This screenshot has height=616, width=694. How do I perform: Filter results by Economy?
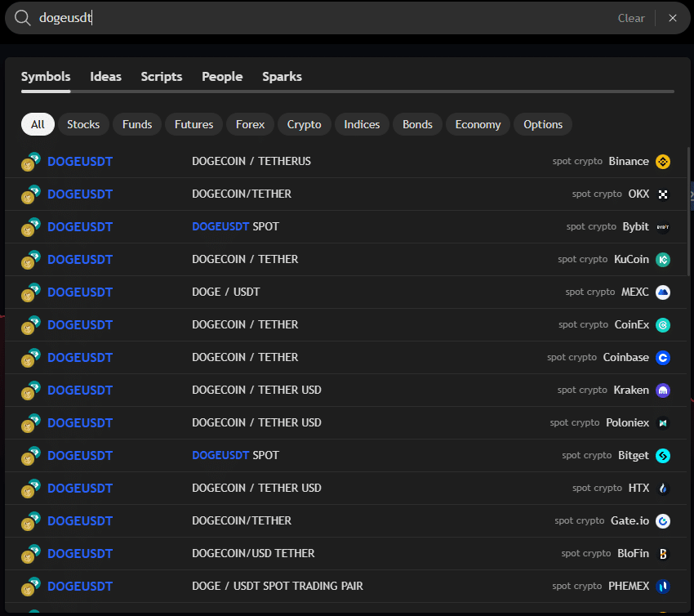[478, 124]
